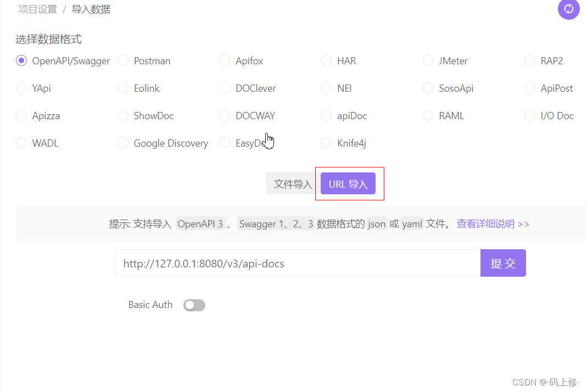587x392 pixels.
Task: Pick NEI data format
Action: coord(326,88)
